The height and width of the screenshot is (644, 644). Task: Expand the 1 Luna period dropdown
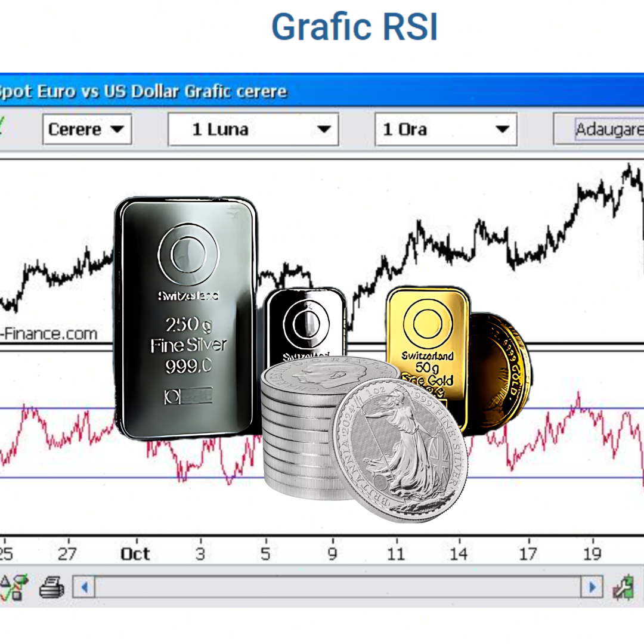click(253, 129)
